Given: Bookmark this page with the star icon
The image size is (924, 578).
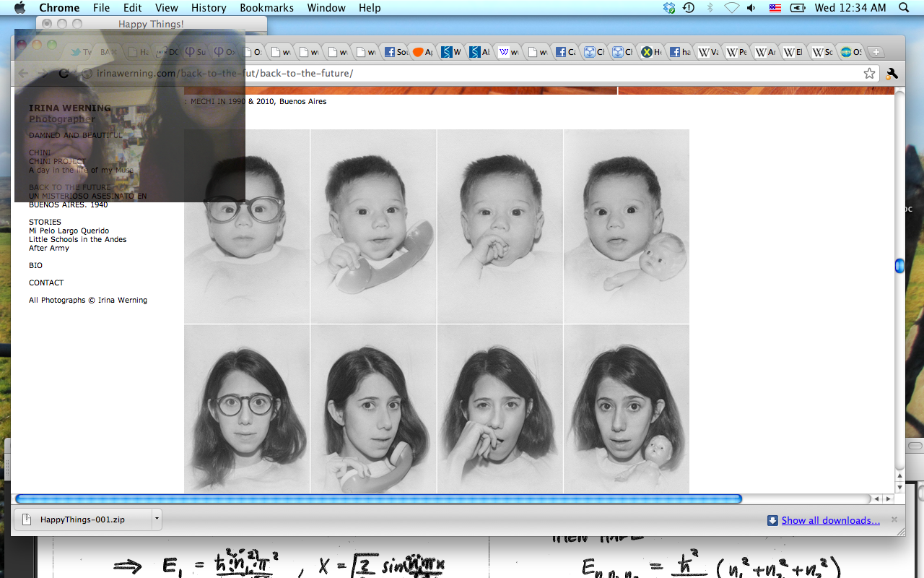Looking at the screenshot, I should (869, 73).
